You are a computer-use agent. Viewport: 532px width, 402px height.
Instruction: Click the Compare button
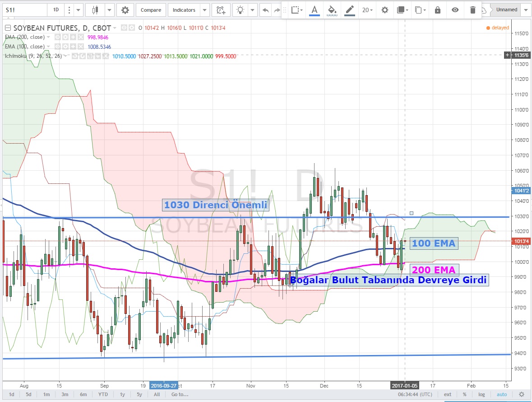point(150,9)
